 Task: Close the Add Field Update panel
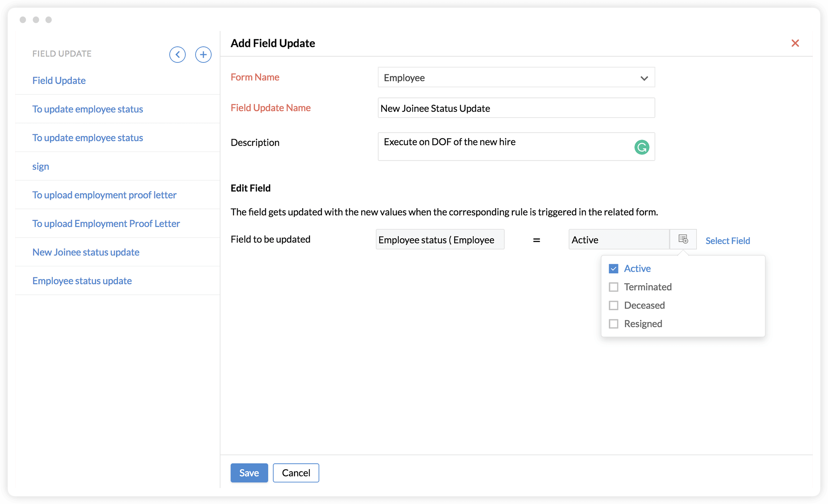click(795, 43)
